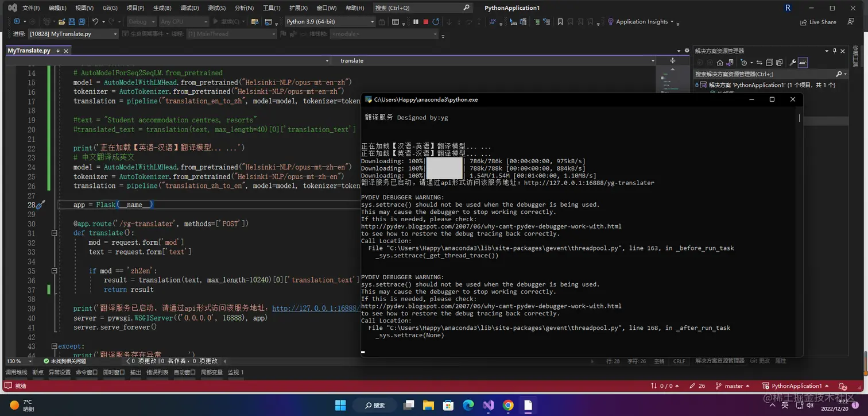
Task: Open the 调试(D) menu
Action: pyautogui.click(x=189, y=8)
